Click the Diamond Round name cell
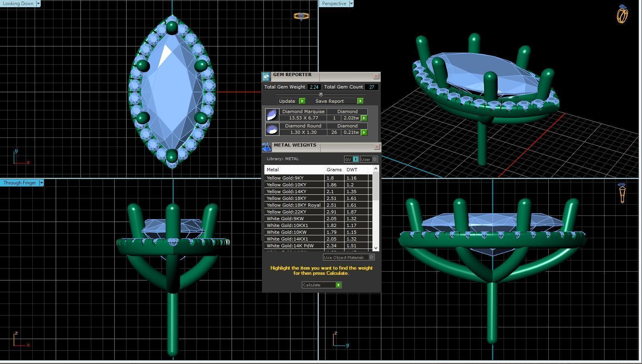The image size is (642, 364). pos(303,126)
